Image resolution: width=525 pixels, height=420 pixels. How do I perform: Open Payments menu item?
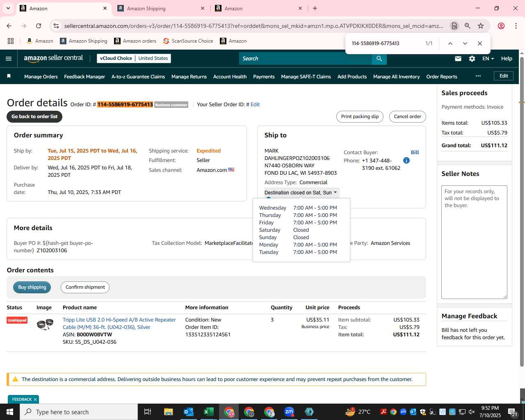coord(264,77)
